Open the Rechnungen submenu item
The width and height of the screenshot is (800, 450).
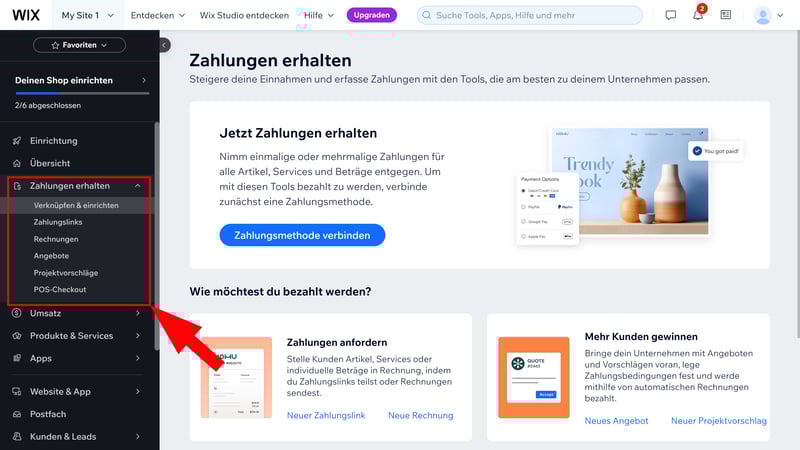click(56, 239)
